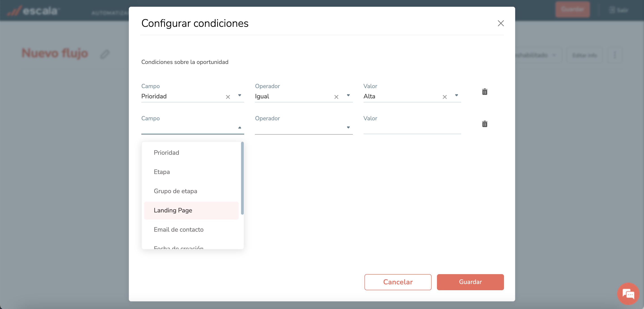The width and height of the screenshot is (644, 309).
Task: Click the dropdown list scrollbar
Action: tap(242, 178)
